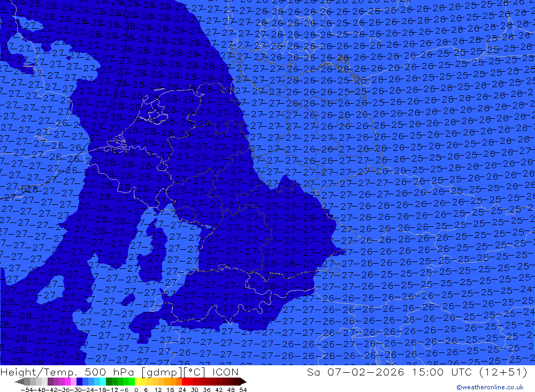Click the dark blue swatch in the legend
This screenshot has height=392, width=535.
pyautogui.click(x=80, y=381)
